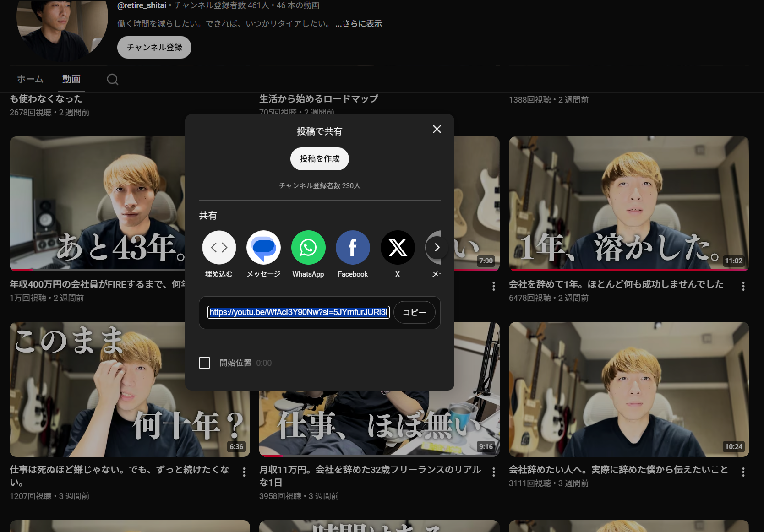Screen dimensions: 764x532
Task: Share the video to X
Action: 398,247
